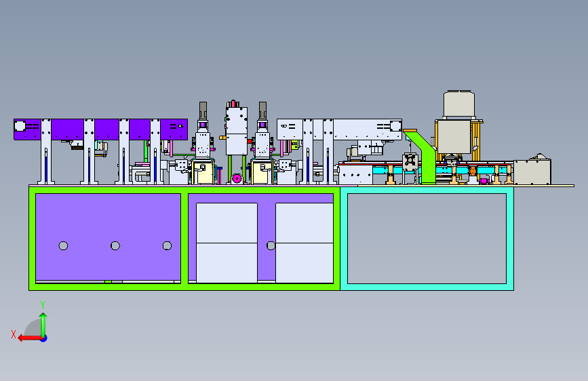
Task: Click the red X axis arrow of triad
Action: pos(29,338)
